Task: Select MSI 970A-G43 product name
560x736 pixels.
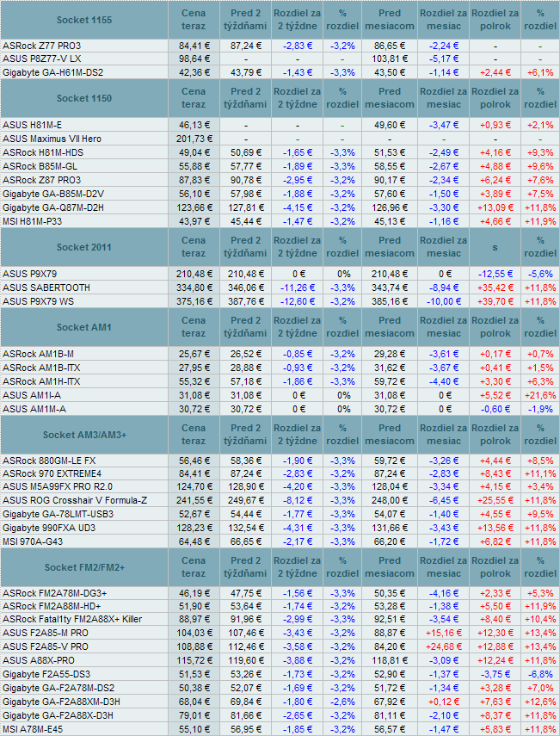Action: pos(33,541)
